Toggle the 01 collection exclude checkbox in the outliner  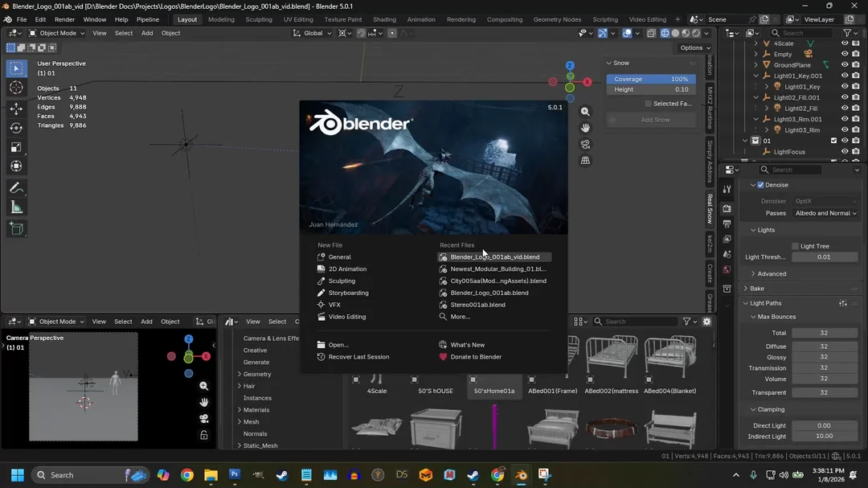833,141
